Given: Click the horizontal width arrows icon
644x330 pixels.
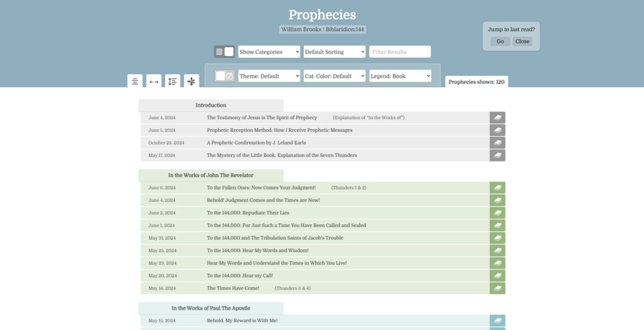Looking at the screenshot, I should point(154,81).
